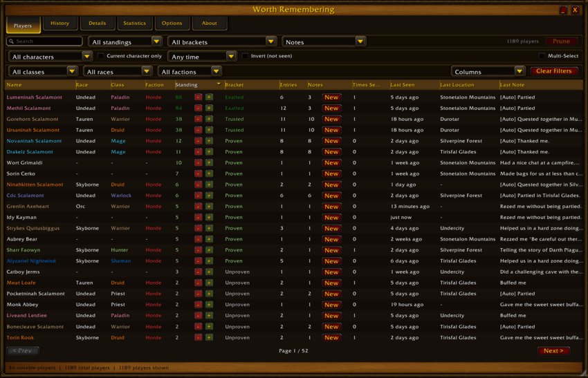Expand the All brackets dropdown
The image size is (588, 378).
tap(222, 41)
